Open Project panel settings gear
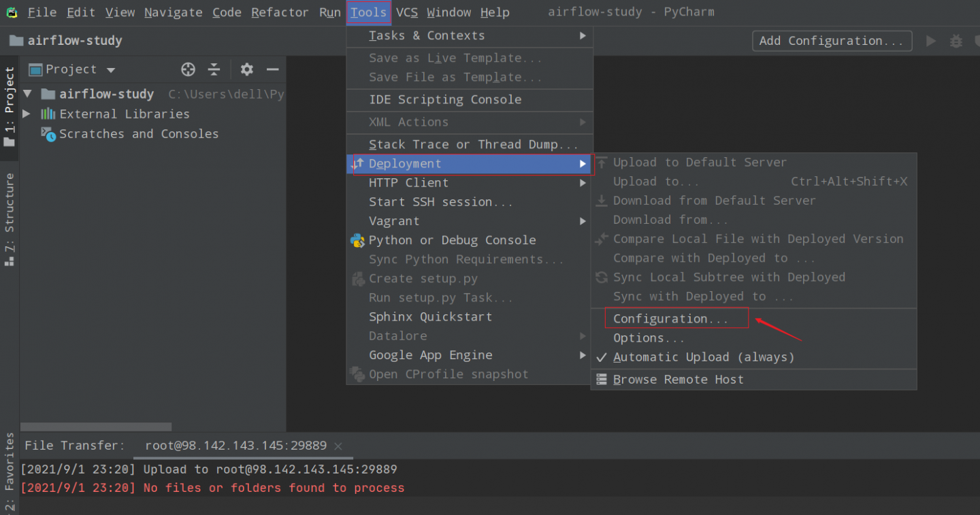The height and width of the screenshot is (515, 980). 246,69
